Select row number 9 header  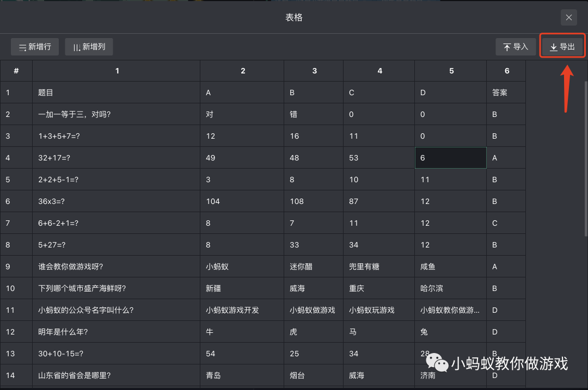click(16, 267)
